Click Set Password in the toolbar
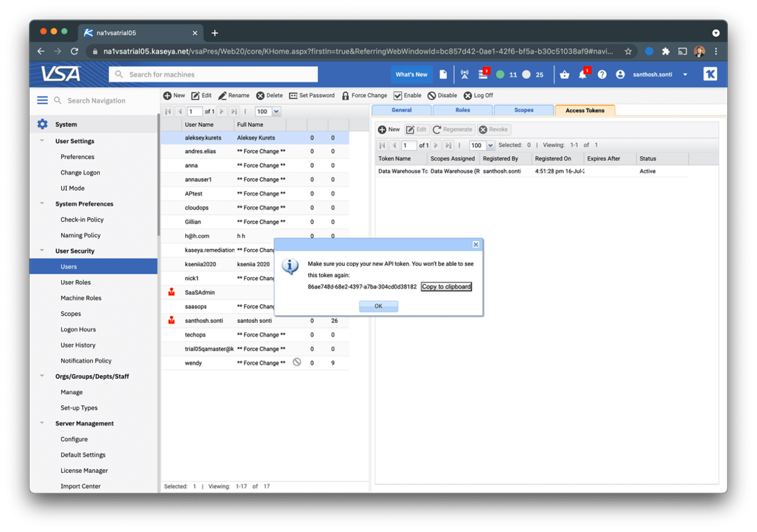Screen dimensions: 757x532 click(312, 96)
